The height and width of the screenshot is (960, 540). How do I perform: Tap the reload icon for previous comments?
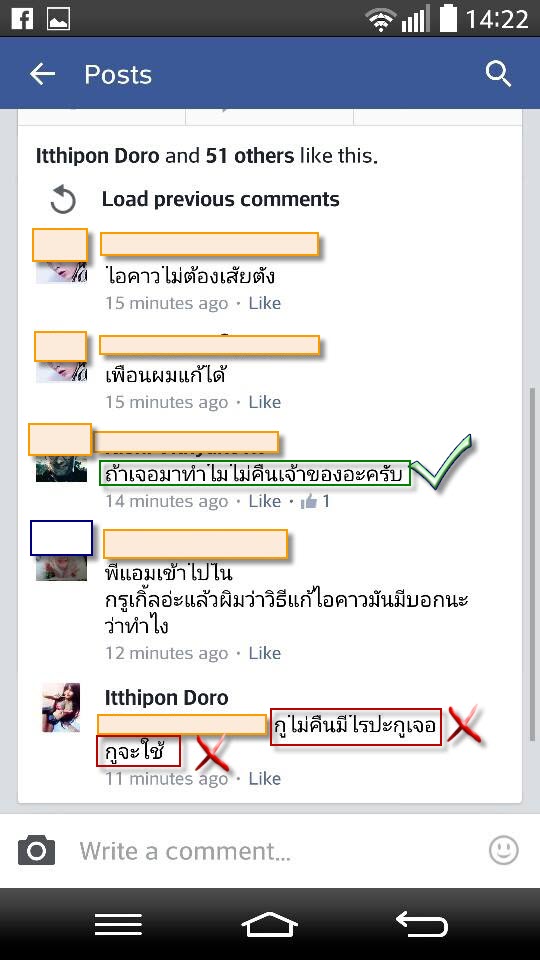point(62,200)
